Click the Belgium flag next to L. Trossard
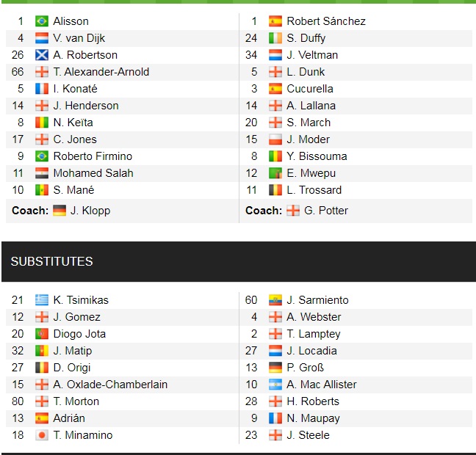 (x=275, y=190)
